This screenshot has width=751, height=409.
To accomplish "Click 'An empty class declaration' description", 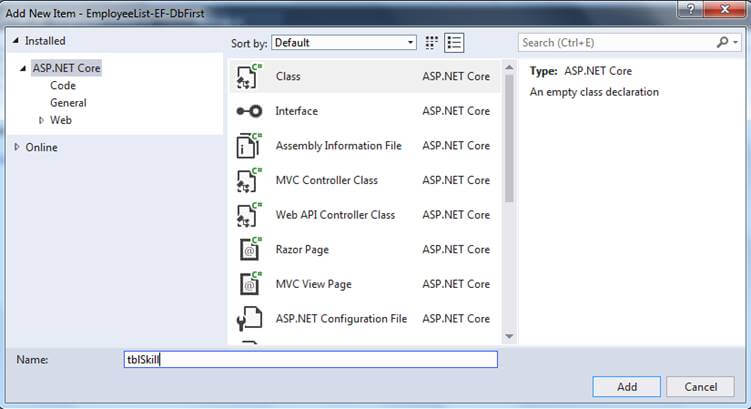I will 594,92.
